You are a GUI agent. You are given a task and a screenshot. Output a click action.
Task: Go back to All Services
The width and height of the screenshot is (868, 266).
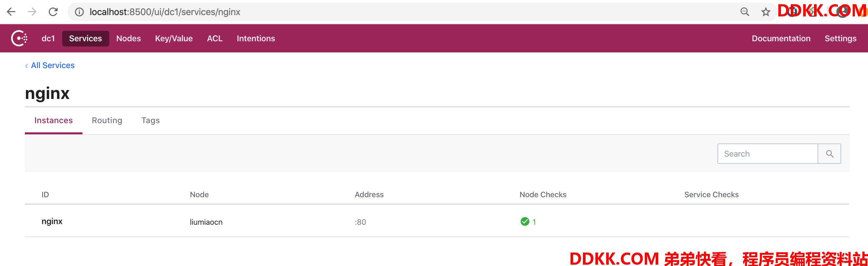(53, 66)
